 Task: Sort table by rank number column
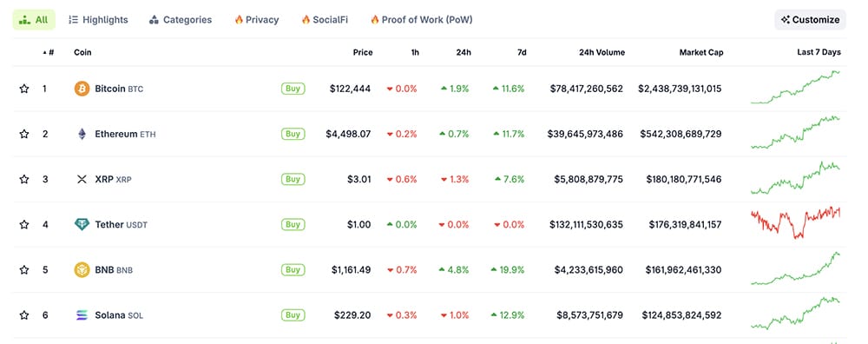pos(49,53)
